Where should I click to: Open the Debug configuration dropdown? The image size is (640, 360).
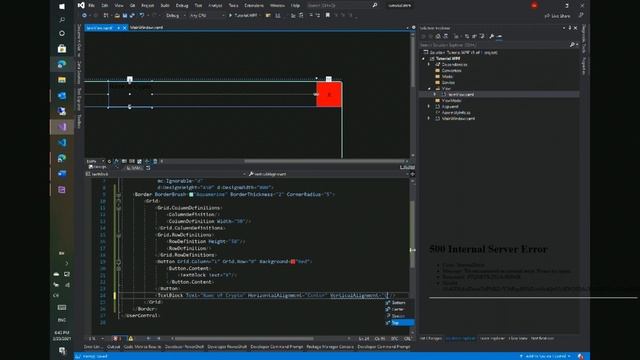pos(176,16)
